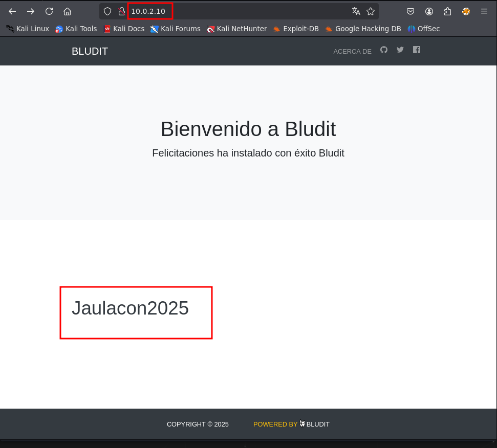Open the Facebook icon in the navbar

pos(417,50)
